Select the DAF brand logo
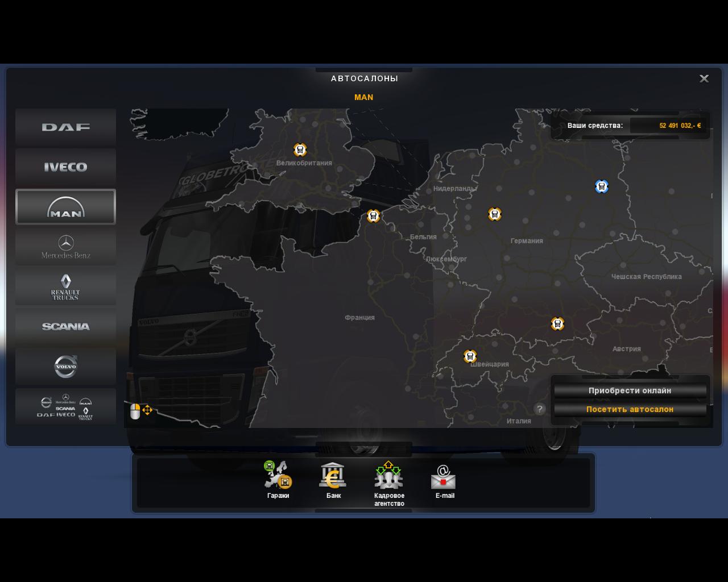Viewport: 728px width, 582px height. [x=65, y=127]
